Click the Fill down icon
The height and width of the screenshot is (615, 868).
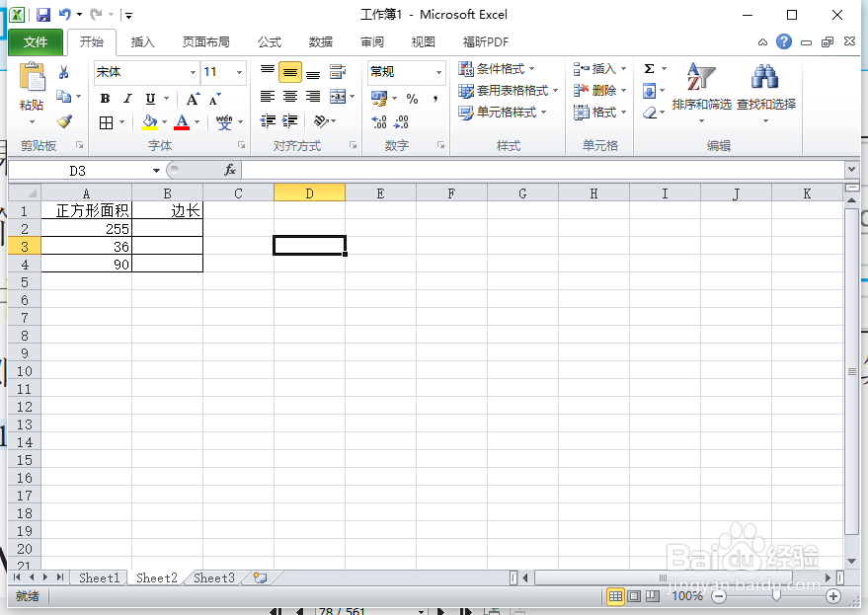click(650, 91)
